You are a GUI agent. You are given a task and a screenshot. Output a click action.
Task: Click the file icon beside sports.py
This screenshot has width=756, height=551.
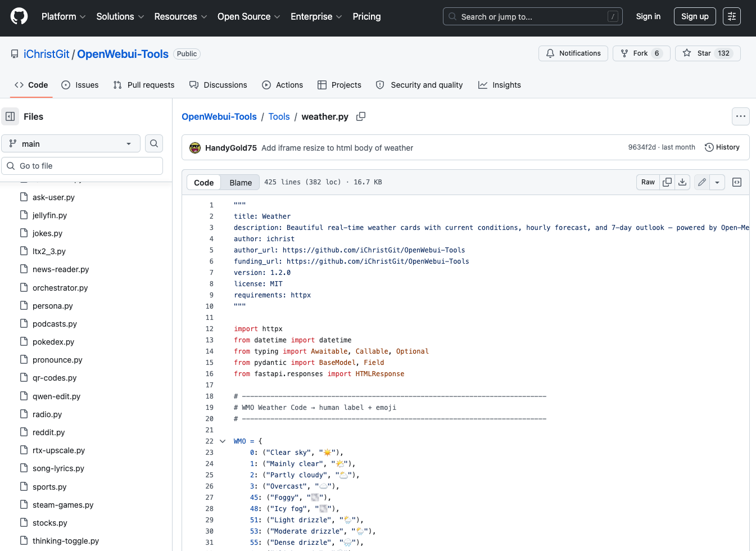point(24,487)
